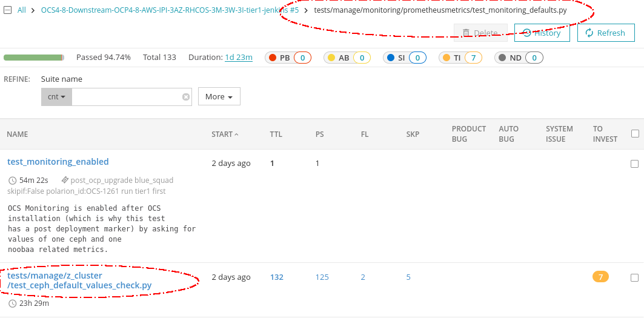Image resolution: width=644 pixels, height=318 pixels.
Task: Click the red PB color dot
Action: (272, 58)
